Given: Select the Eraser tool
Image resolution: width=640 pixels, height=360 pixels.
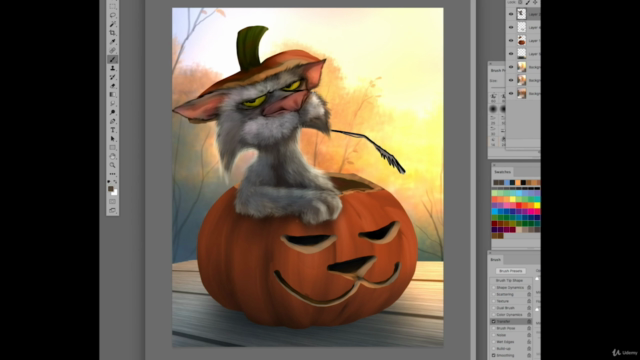Looking at the screenshot, I should click(113, 86).
